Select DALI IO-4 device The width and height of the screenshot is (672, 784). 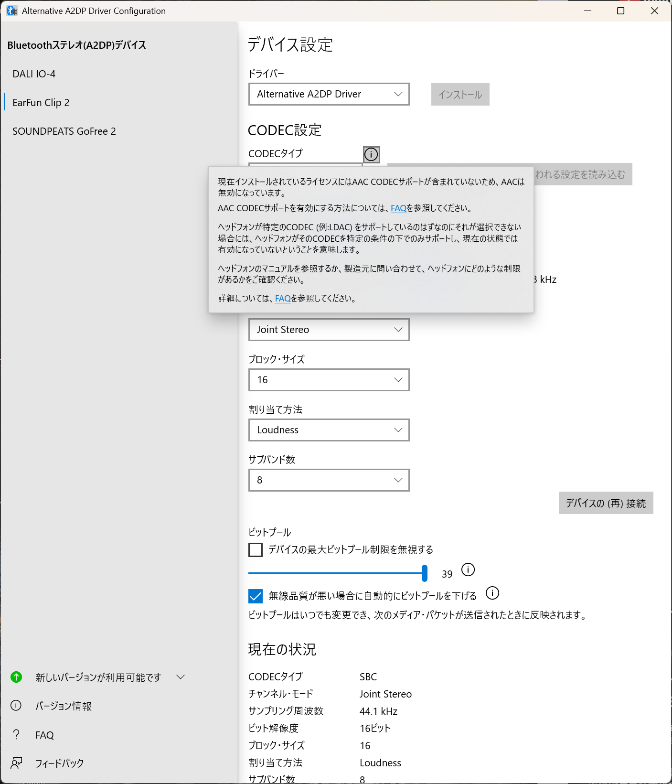(x=119, y=74)
